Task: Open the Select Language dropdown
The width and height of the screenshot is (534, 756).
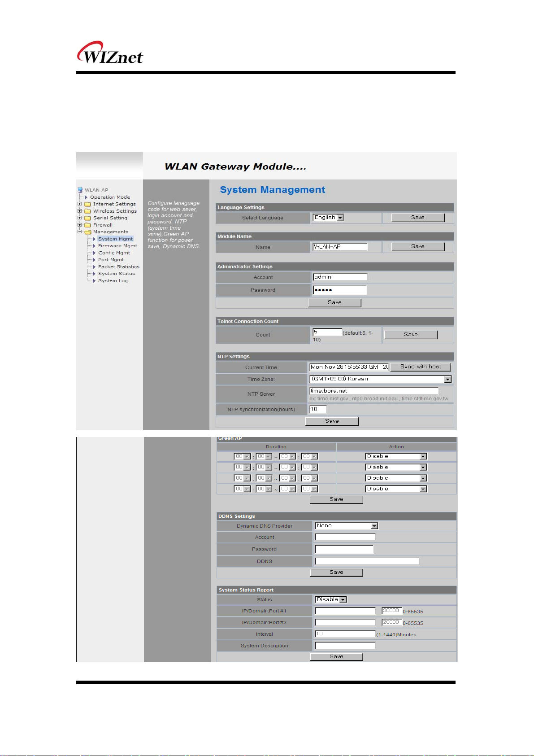Action: click(328, 218)
